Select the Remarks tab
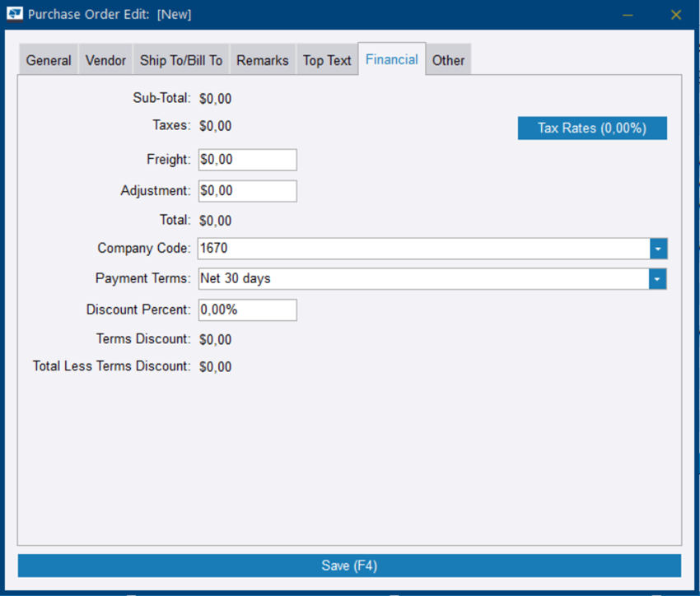The image size is (700, 596). click(x=263, y=60)
